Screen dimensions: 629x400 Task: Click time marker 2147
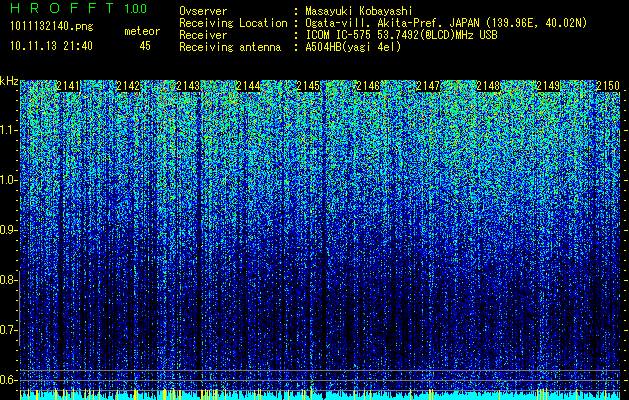(x=428, y=86)
